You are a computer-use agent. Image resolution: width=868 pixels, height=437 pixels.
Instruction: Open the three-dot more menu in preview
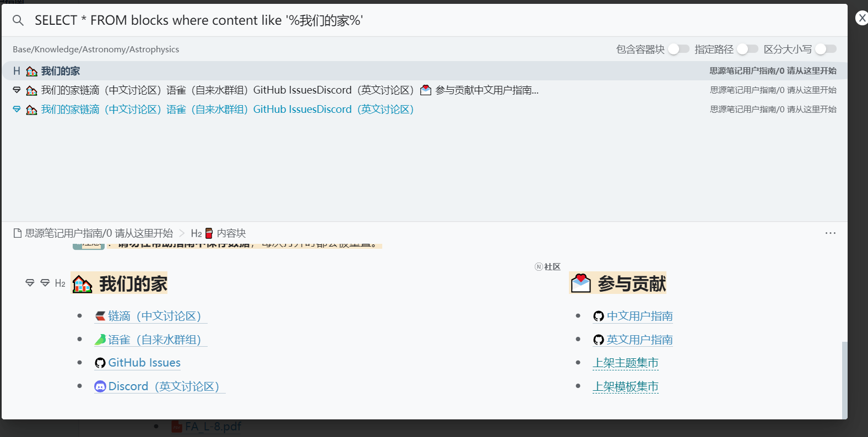[x=831, y=233]
